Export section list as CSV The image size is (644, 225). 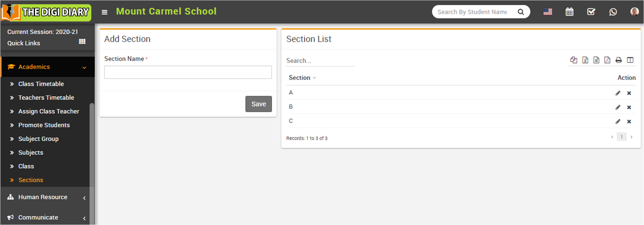(596, 60)
